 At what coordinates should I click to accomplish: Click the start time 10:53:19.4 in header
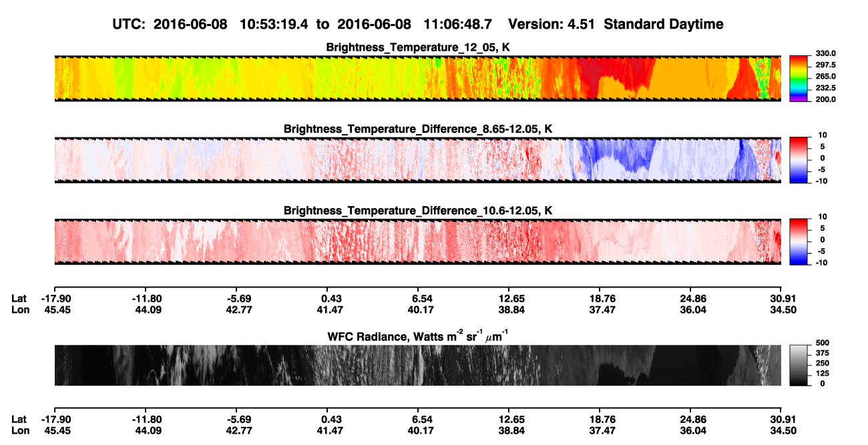[274, 25]
